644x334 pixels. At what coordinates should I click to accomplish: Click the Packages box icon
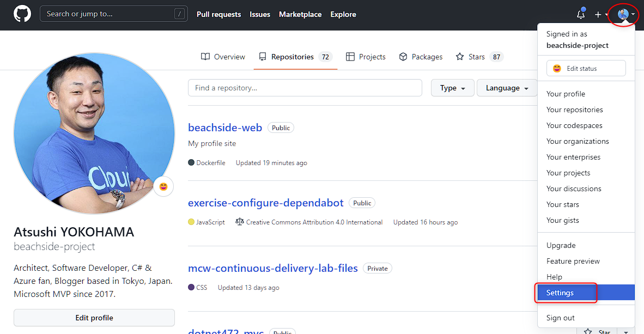click(403, 56)
